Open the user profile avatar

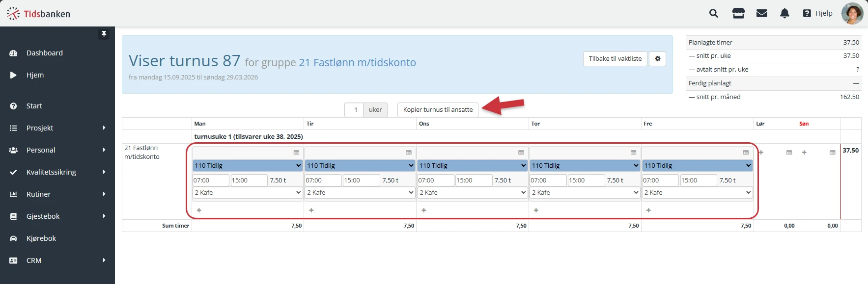click(852, 13)
